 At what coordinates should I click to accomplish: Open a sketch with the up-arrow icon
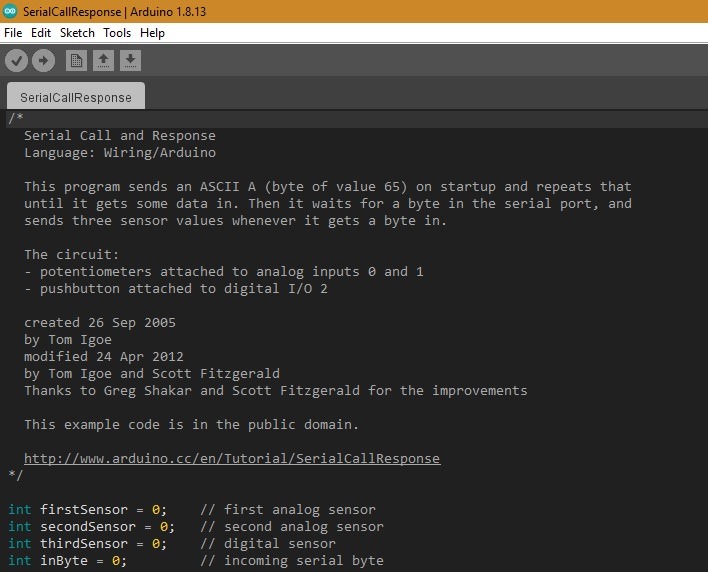coord(103,60)
